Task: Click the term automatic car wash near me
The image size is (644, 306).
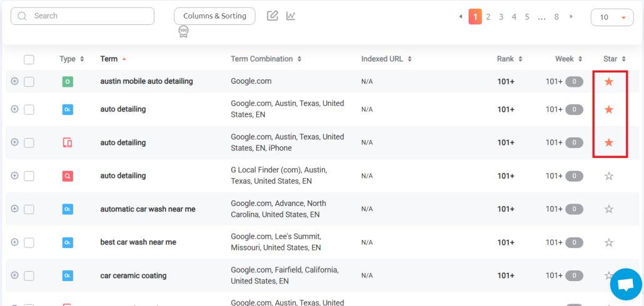Action: [x=148, y=209]
